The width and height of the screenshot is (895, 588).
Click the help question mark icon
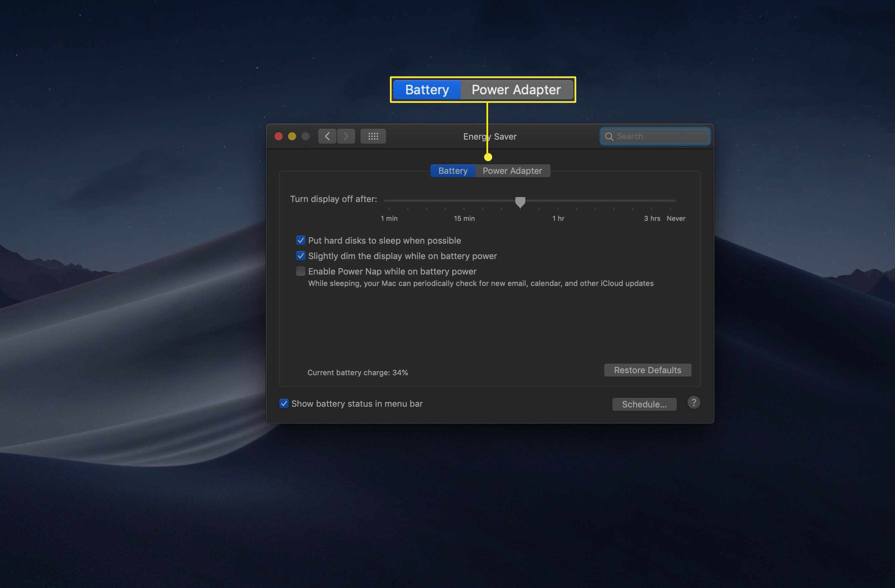click(x=694, y=403)
